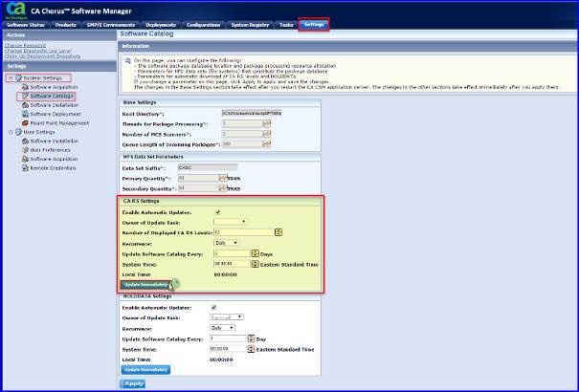Click Queue Length of Incoming Packages spinner
The width and height of the screenshot is (579, 392).
tap(267, 144)
